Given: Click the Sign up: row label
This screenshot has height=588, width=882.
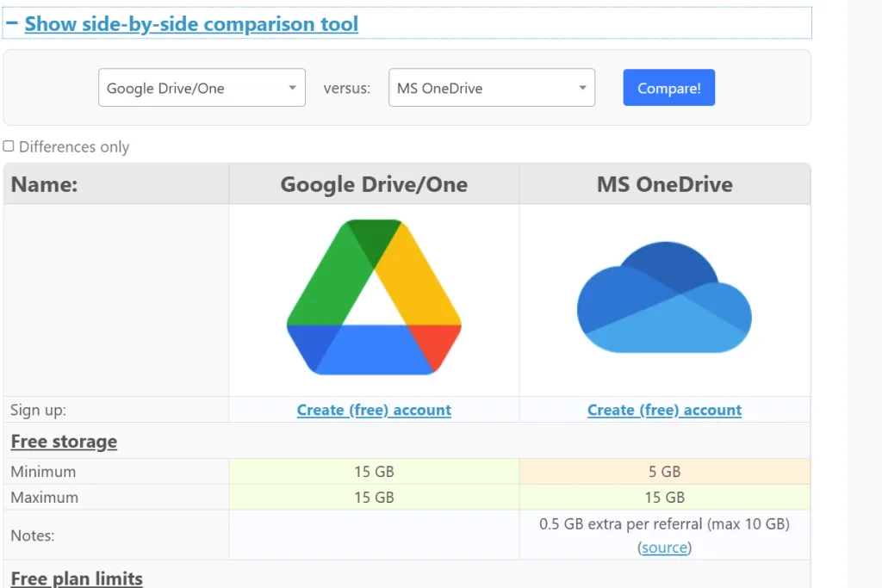Looking at the screenshot, I should click(38, 411).
